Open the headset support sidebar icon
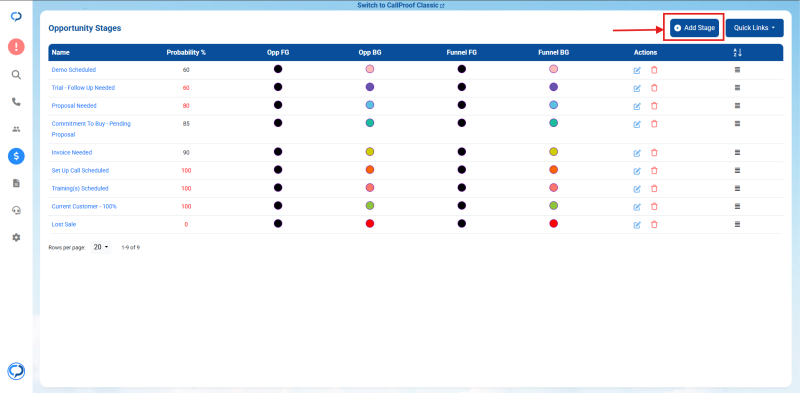Screen dimensions: 800x393 pyautogui.click(x=16, y=210)
